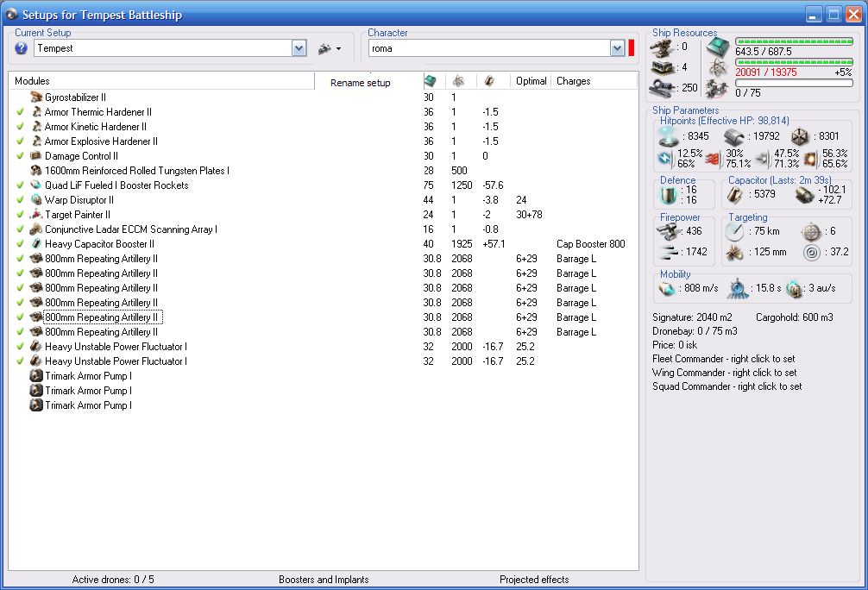Toggle the Heavy Capacitor Booster II checkmark

pos(21,244)
